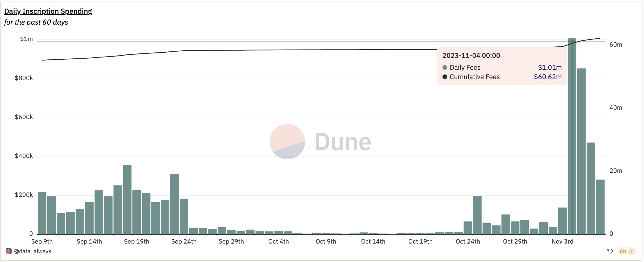Open the Daily Inscription Spending title link
The image size is (644, 262).
[48, 11]
